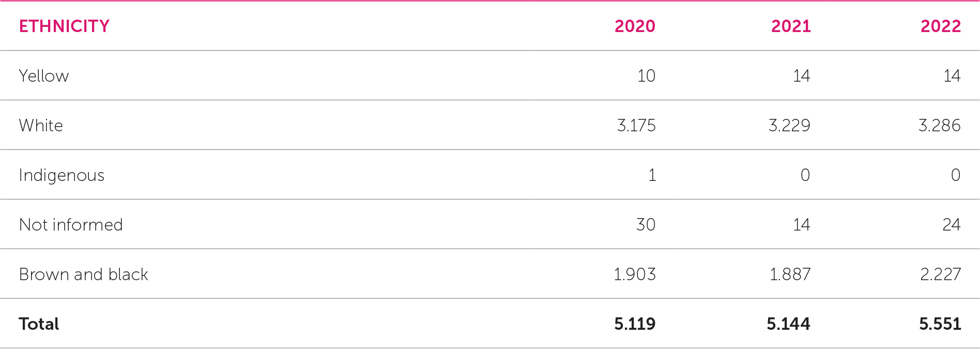
Task: Click the White 2022 value 3.286
Action: coord(939,126)
